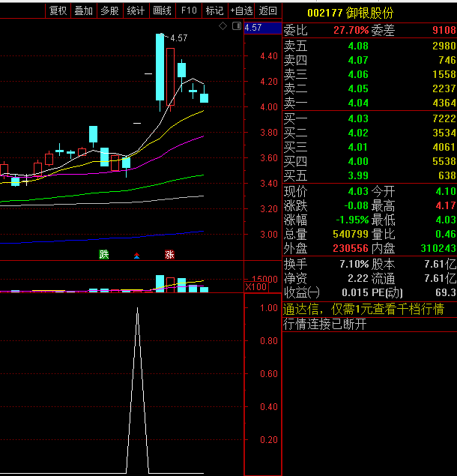This screenshot has height=476, width=457.
Task: Select the 买三 4.01 bid row
Action: coord(369,147)
